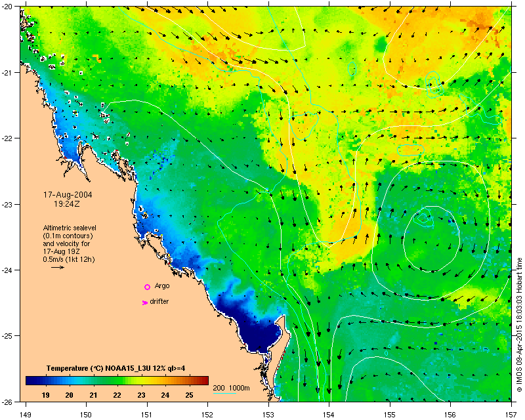This screenshot has width=525, height=420.
Task: Click the '19:24Z' time text
Action: pyautogui.click(x=67, y=203)
